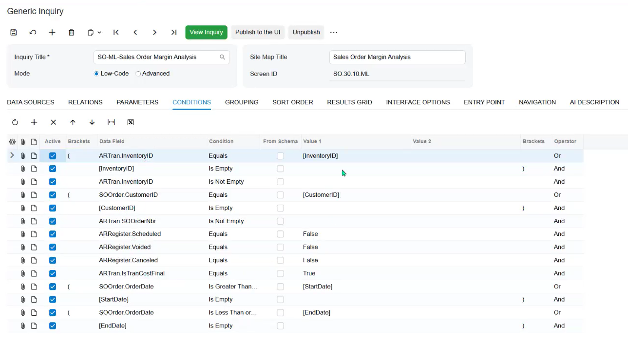This screenshot has width=628, height=364.
Task: Delete the inquiry using trash icon
Action: click(x=72, y=33)
